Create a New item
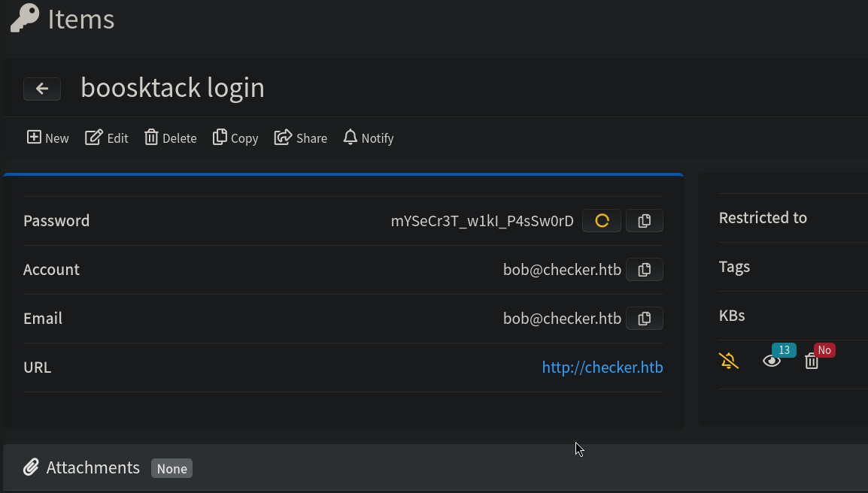Screen dimensions: 868x493 pos(48,138)
